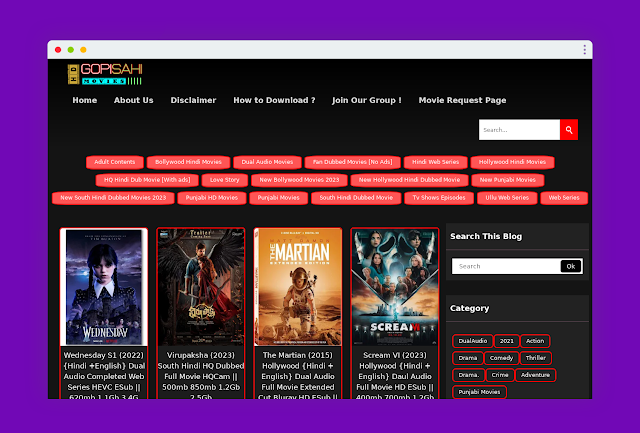Screen dimensions: 640x433
Task: Open Movie Request Page
Action: pos(462,100)
